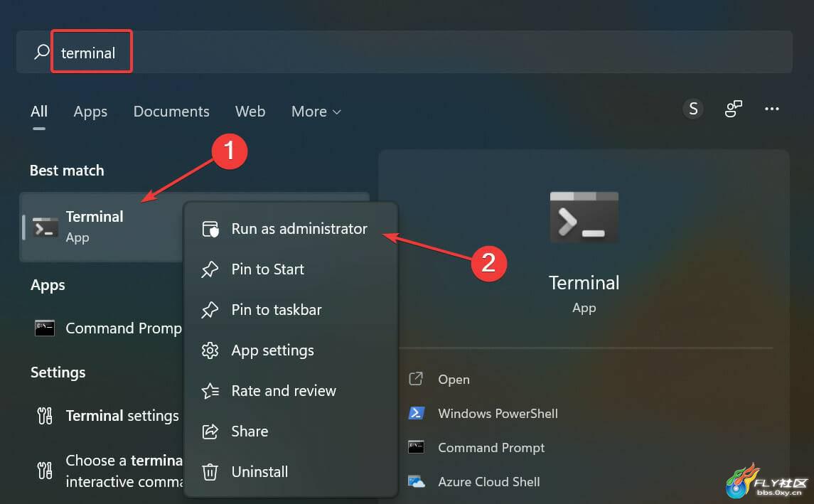Open App settings from context menu
814x504 pixels.
coord(291,350)
